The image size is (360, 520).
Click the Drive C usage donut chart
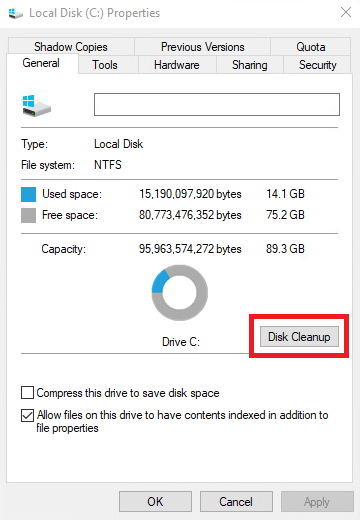180,293
